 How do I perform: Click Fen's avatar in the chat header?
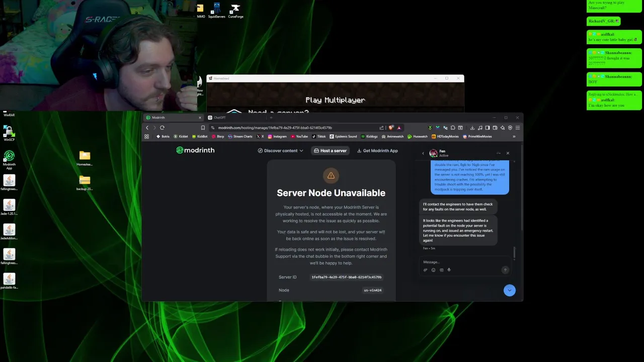coord(433,153)
